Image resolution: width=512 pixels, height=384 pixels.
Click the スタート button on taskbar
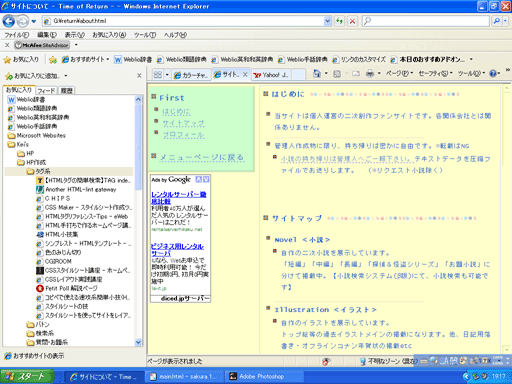27,377
